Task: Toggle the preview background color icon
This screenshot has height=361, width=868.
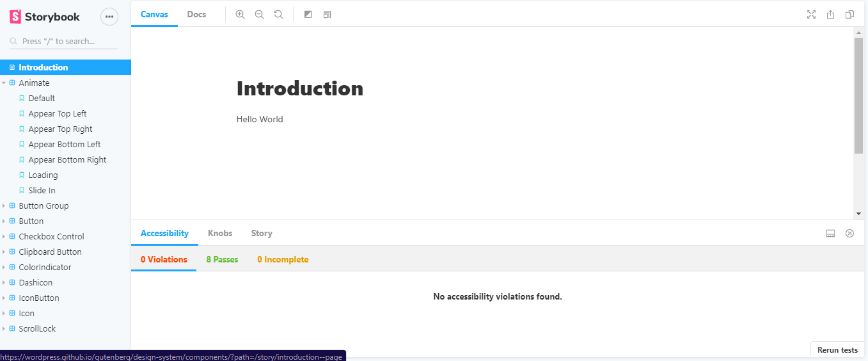Action: pos(308,14)
